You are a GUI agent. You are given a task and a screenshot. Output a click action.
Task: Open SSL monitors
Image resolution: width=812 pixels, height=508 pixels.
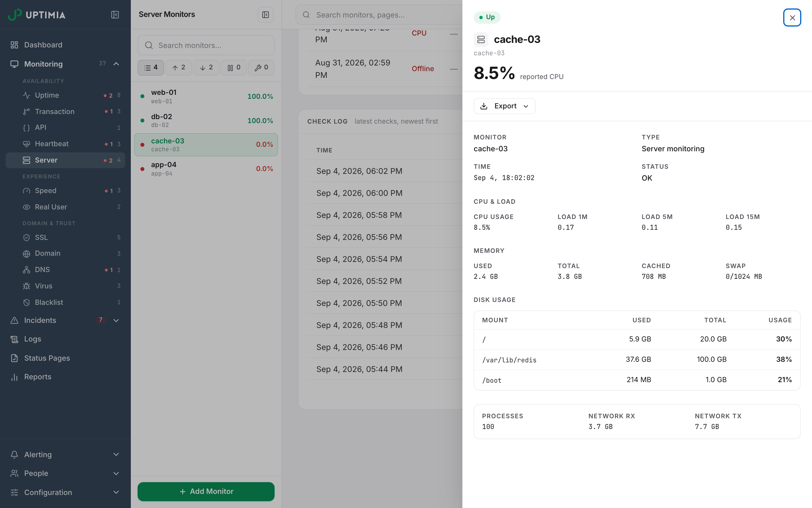(x=65, y=237)
